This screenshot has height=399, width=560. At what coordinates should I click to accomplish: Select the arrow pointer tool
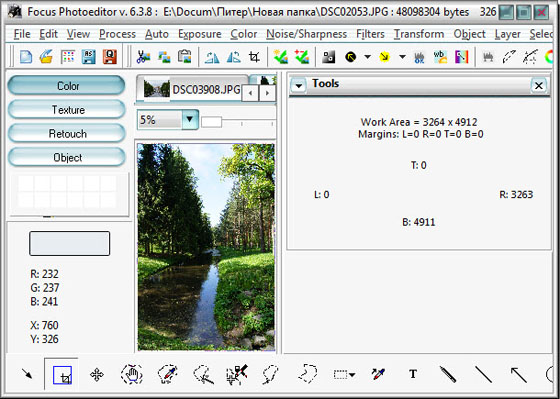27,374
